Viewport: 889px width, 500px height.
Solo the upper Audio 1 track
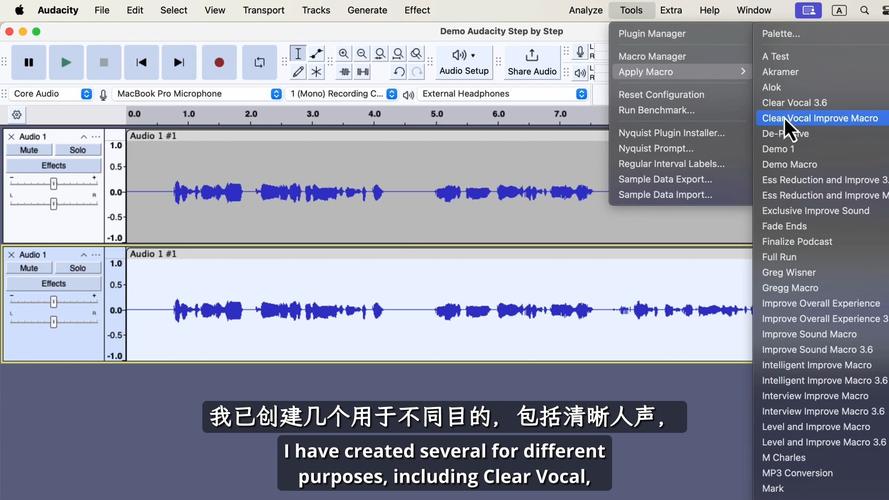point(78,150)
